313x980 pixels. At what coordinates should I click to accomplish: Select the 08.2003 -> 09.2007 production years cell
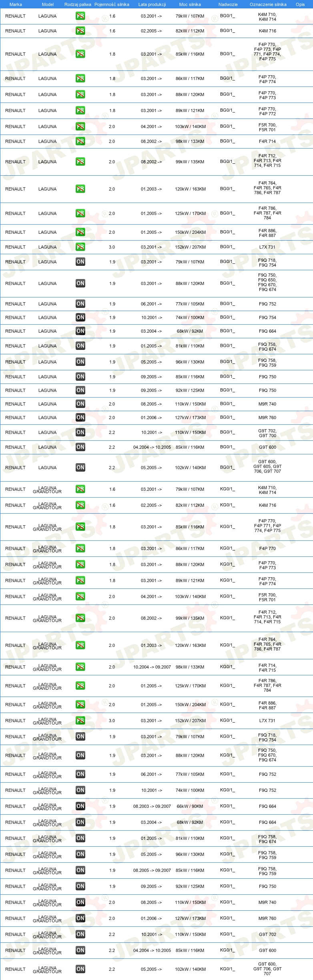152,806
